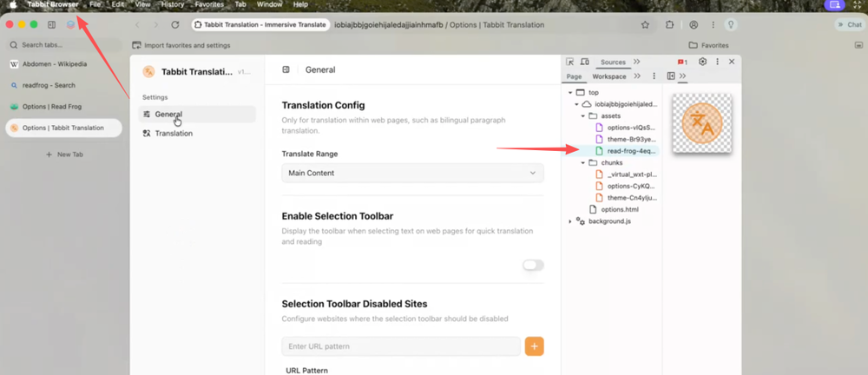
Task: Bookmark page with the star icon
Action: pos(645,25)
